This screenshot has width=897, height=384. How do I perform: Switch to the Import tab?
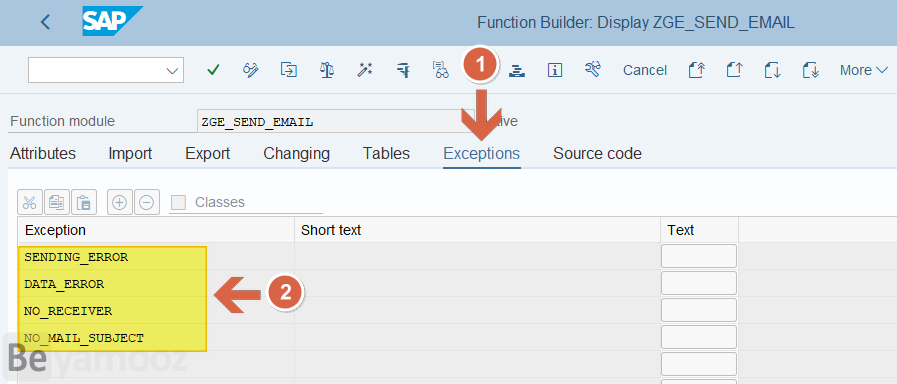point(130,153)
